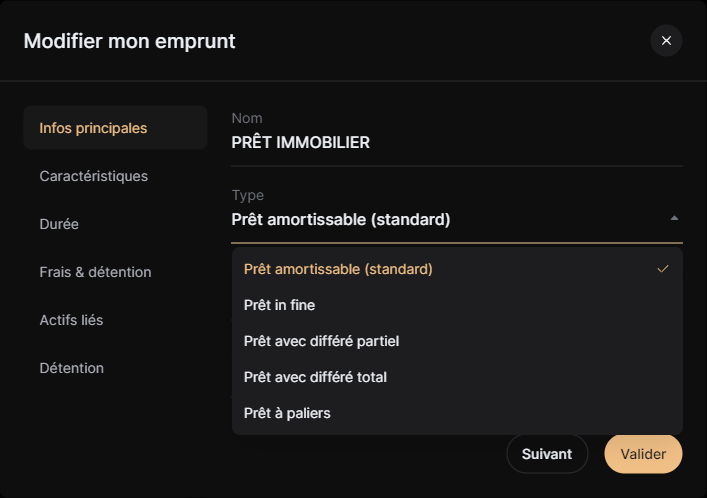
Task: Click the Nom field label
Action: pyautogui.click(x=246, y=118)
